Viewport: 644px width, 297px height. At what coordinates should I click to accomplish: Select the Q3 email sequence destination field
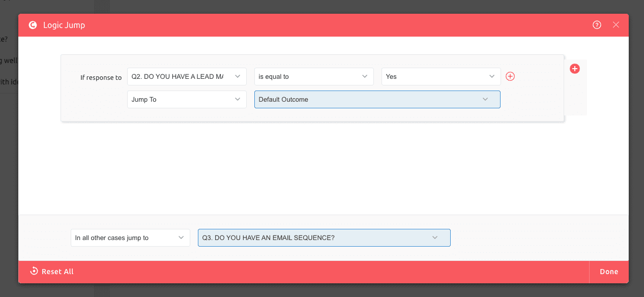click(x=324, y=237)
